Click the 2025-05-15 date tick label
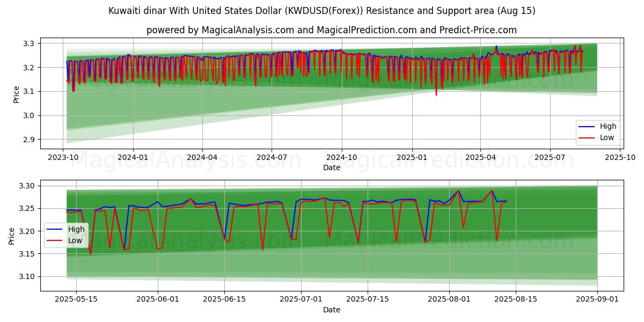644x322 pixels. (76, 300)
